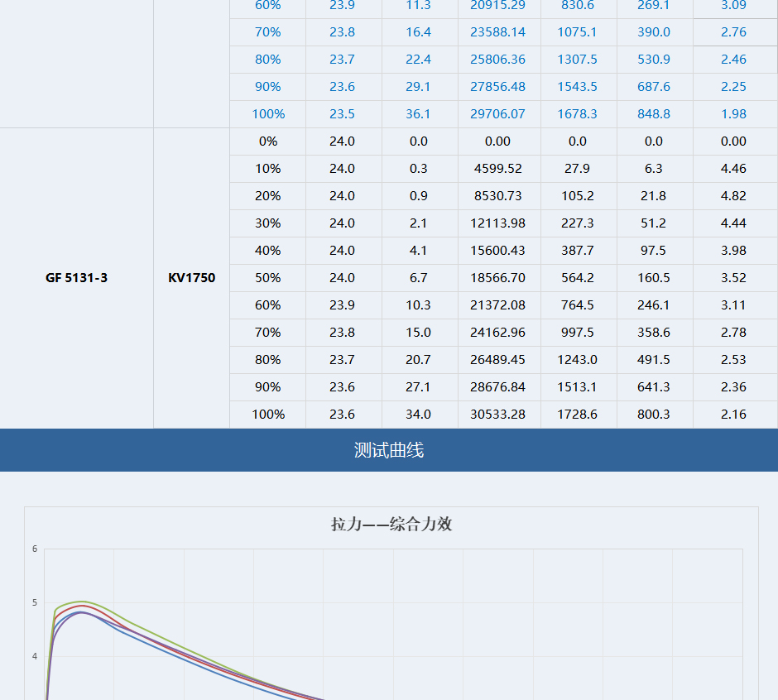Select the 18566.70 cell
The width and height of the screenshot is (778, 700).
click(497, 278)
